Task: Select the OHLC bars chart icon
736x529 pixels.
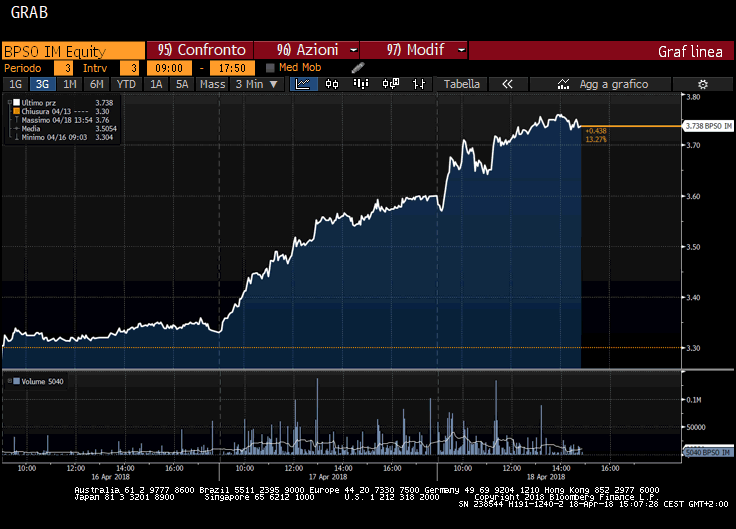Action: pyautogui.click(x=419, y=84)
